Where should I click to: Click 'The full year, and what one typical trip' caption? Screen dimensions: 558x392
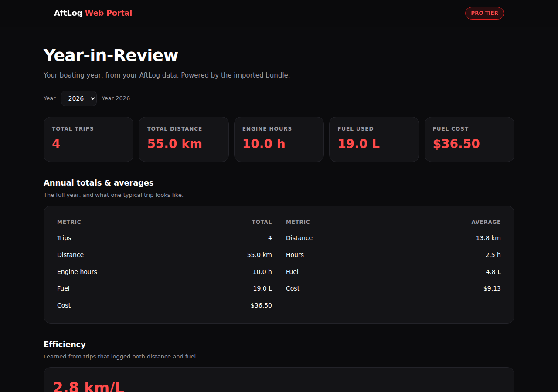(113, 195)
